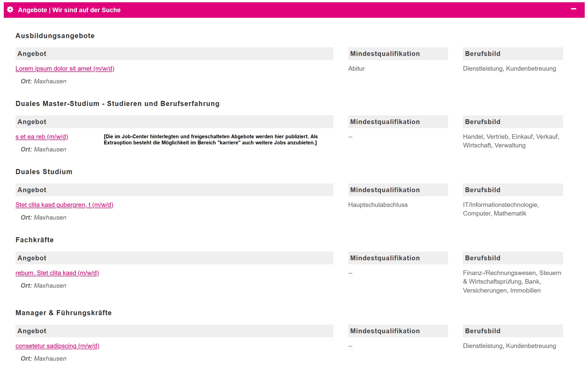This screenshot has width=588, height=365.
Task: Click the Abitur qualification entry
Action: [356, 68]
